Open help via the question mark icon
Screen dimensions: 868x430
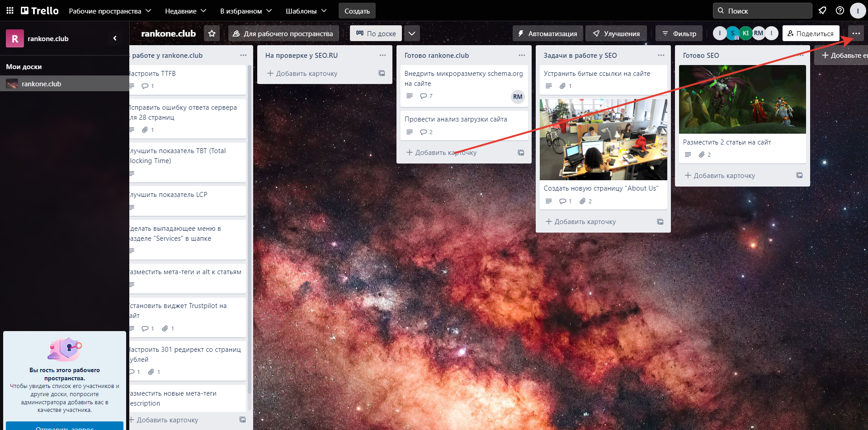(840, 10)
